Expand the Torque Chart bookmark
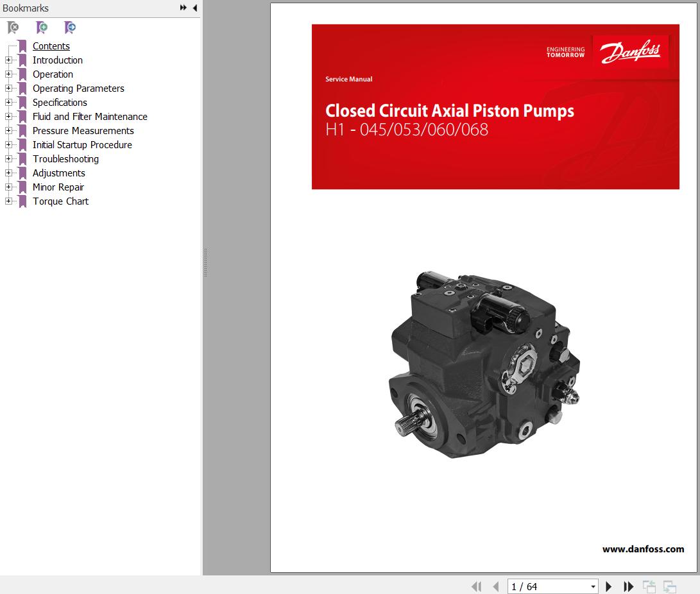Screen dimensions: 700x594 (x=8, y=201)
